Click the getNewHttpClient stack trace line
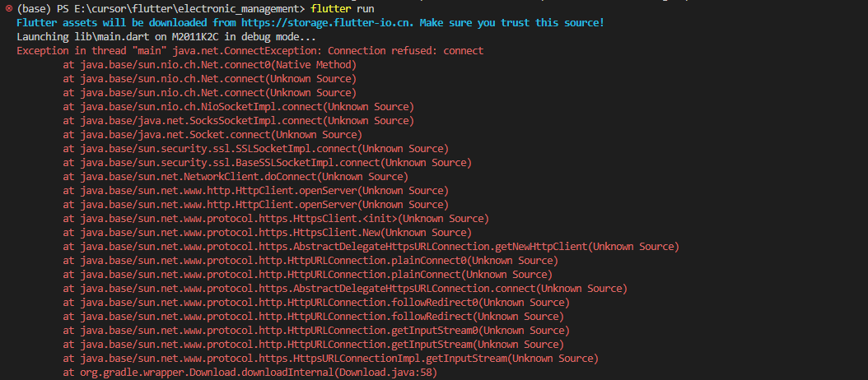The height and width of the screenshot is (380, 868). [371, 246]
